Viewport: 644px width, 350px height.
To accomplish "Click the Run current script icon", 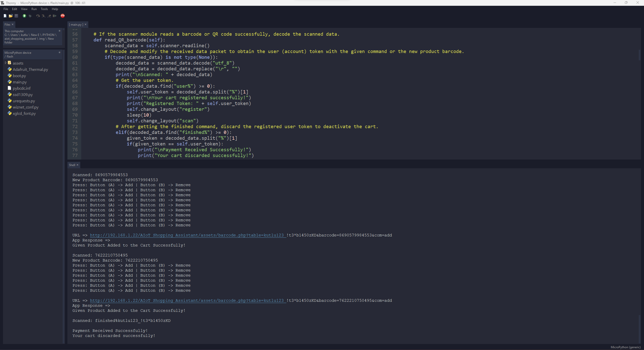I will tap(25, 16).
